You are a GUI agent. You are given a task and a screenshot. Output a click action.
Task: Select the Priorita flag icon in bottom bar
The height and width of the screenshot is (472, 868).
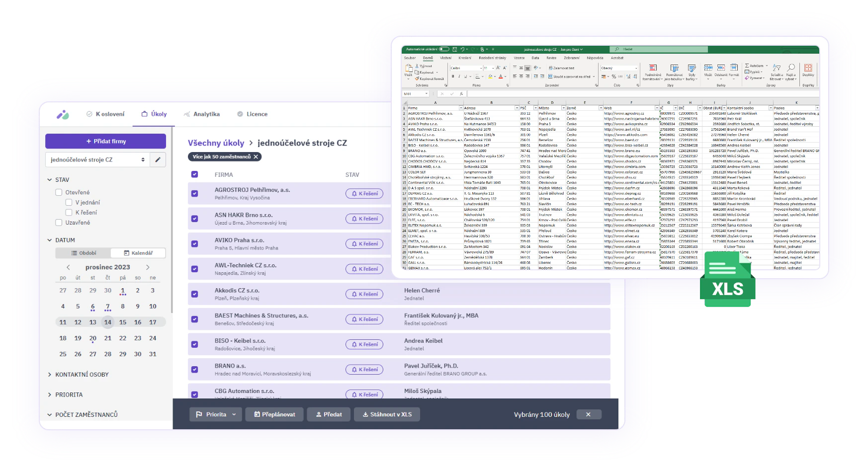[199, 414]
